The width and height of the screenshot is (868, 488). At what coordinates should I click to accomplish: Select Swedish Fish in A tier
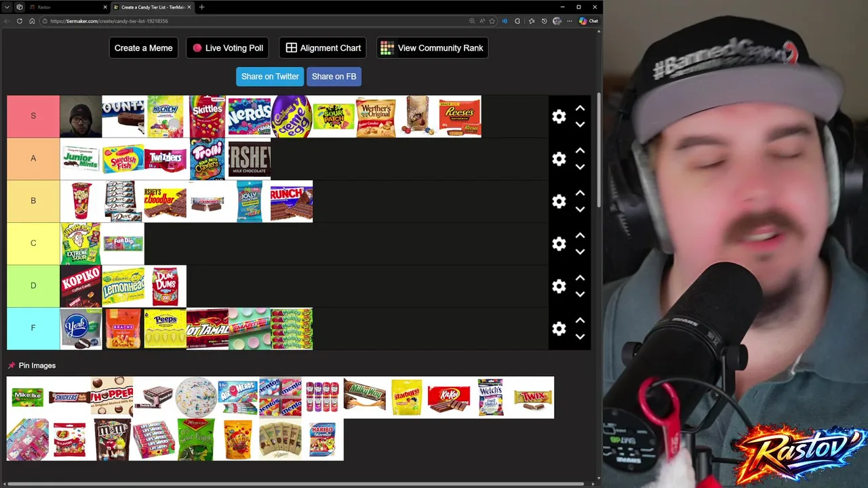(x=123, y=159)
